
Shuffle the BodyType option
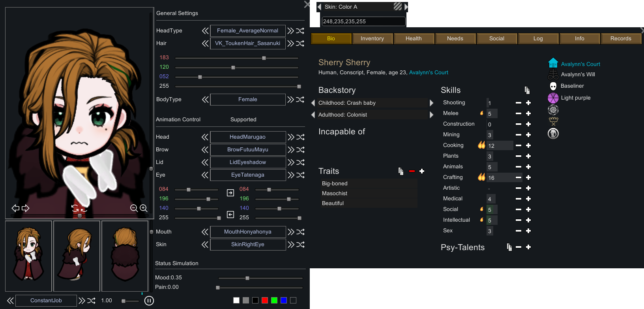[x=300, y=100]
